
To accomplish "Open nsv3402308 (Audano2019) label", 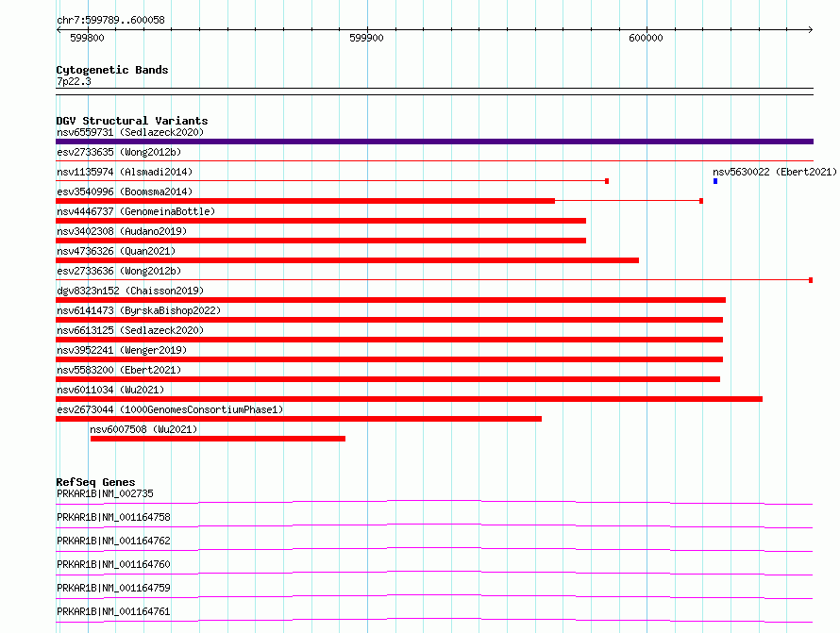I will coord(122,231).
